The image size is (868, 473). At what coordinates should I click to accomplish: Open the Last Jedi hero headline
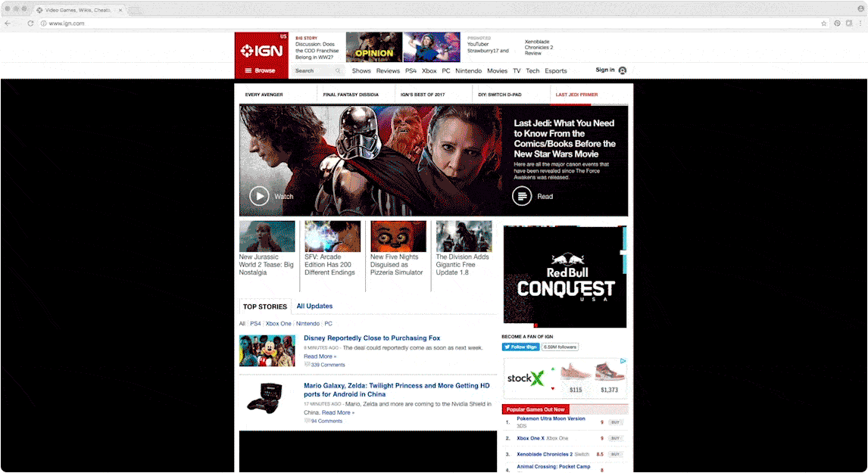click(x=564, y=138)
